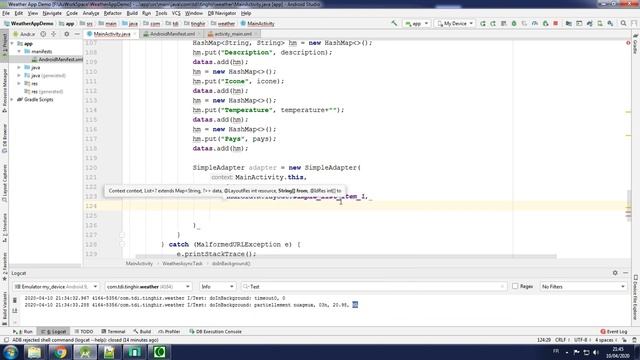The height and width of the screenshot is (360, 640).
Task: Click the Make Project hammer icon
Action: [394, 23]
